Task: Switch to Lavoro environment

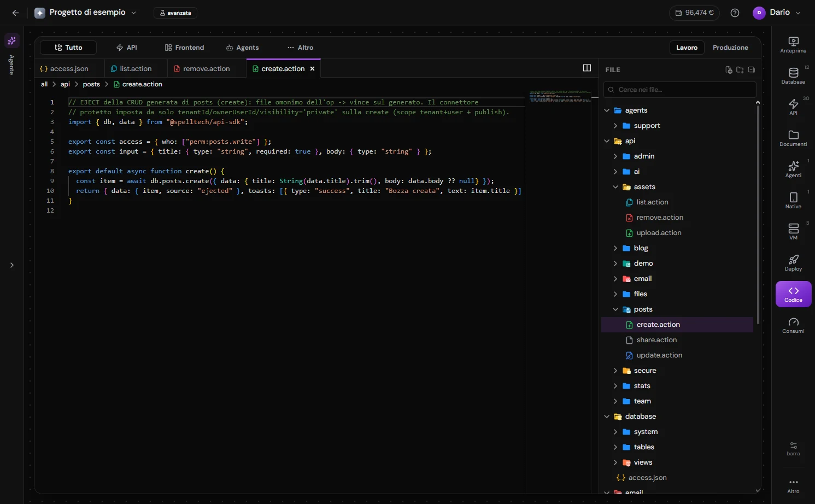Action: click(x=687, y=48)
